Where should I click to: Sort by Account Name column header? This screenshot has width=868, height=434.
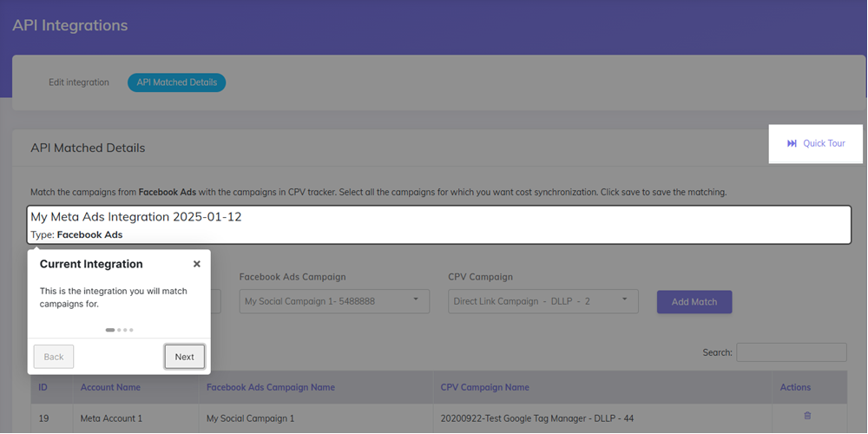(135, 387)
